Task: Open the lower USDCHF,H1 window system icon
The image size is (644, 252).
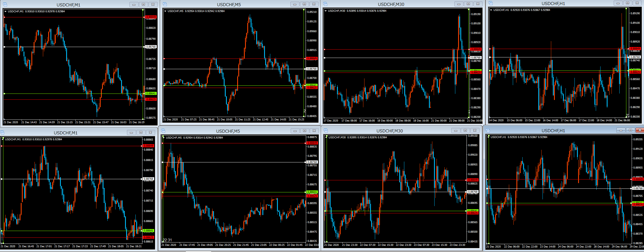Action: point(488,130)
